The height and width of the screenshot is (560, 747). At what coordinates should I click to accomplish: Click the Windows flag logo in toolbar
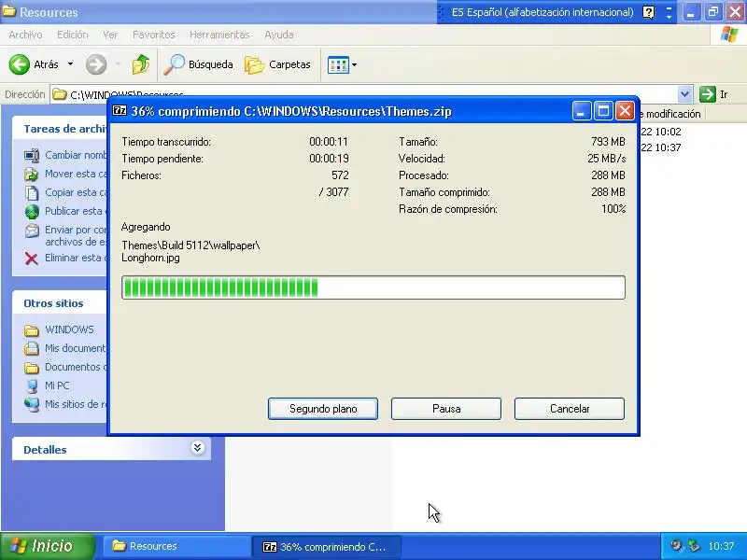(729, 35)
